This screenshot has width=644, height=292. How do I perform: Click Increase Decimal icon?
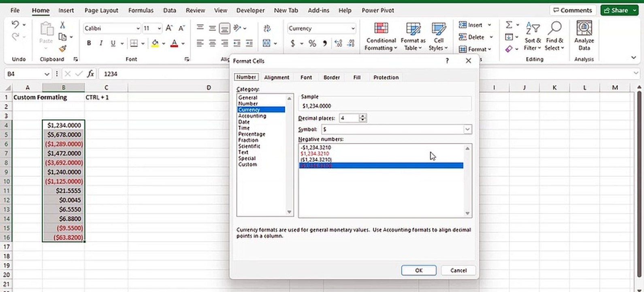pyautogui.click(x=339, y=43)
